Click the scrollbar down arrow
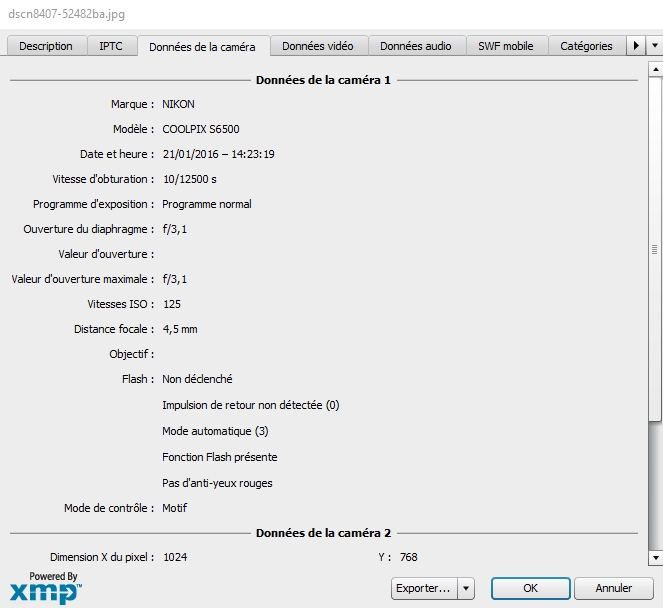 click(x=655, y=558)
